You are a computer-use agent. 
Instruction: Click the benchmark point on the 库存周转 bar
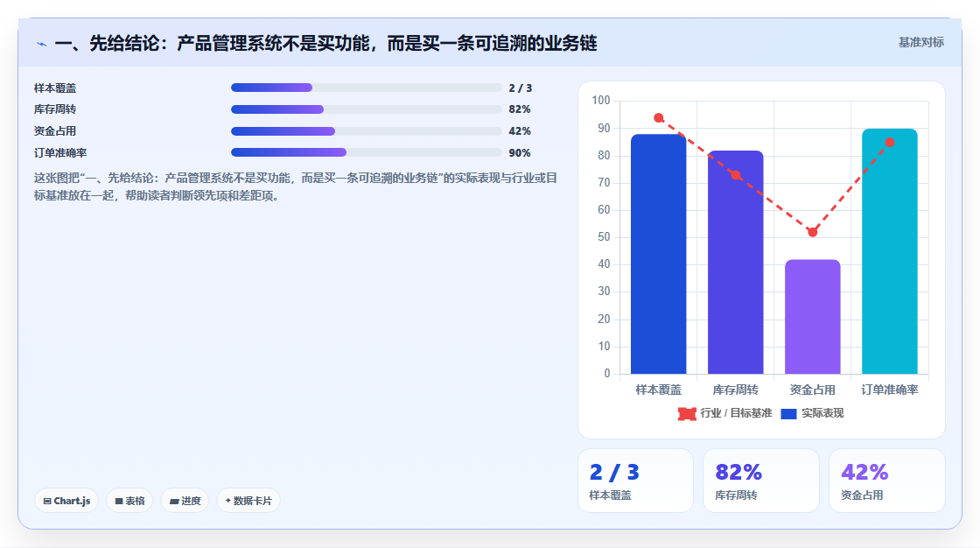click(736, 175)
